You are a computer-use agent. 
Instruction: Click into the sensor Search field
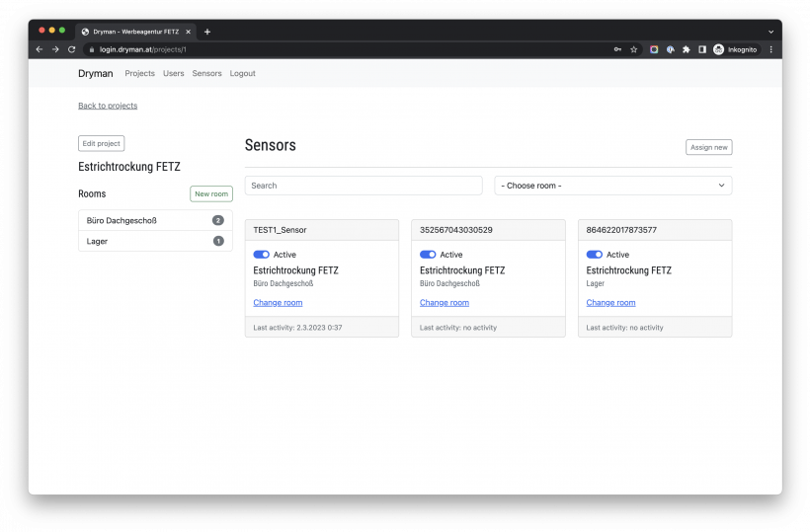364,186
